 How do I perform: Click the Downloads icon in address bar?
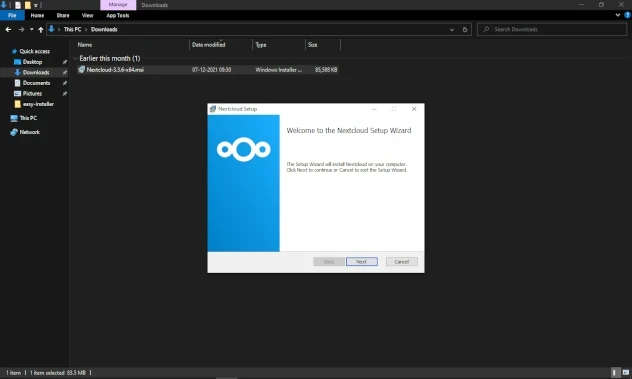(51, 29)
